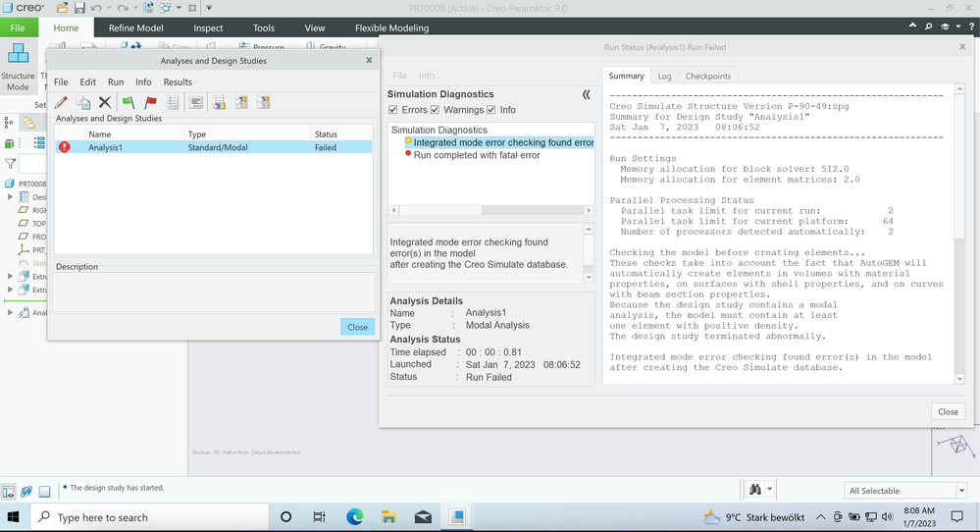Click the copy study icon

(x=83, y=102)
